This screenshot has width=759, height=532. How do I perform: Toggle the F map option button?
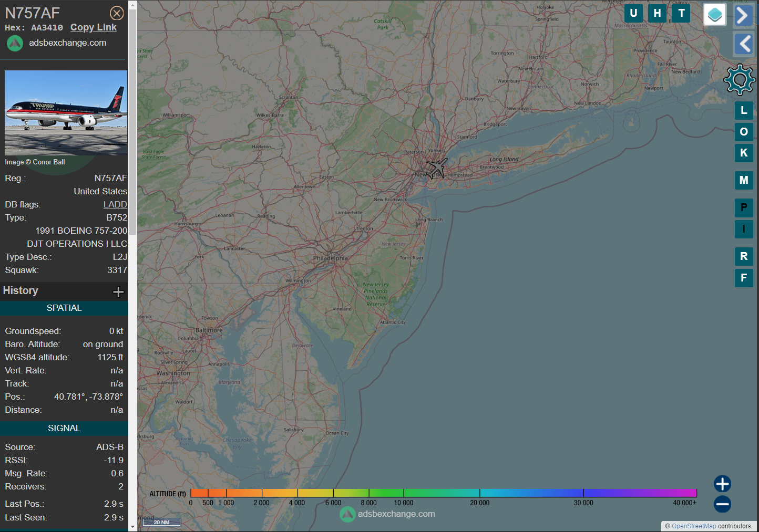(x=744, y=278)
